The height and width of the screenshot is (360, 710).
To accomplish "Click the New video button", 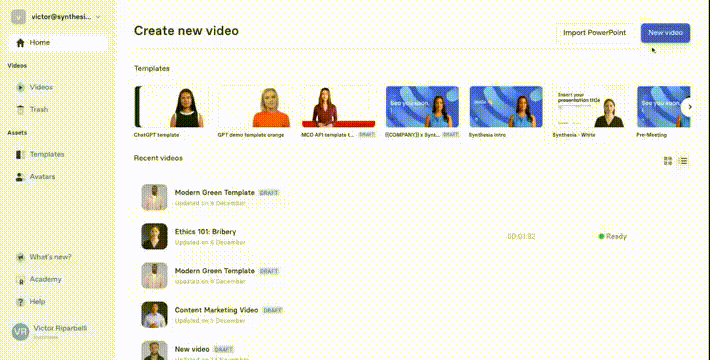I will (665, 33).
